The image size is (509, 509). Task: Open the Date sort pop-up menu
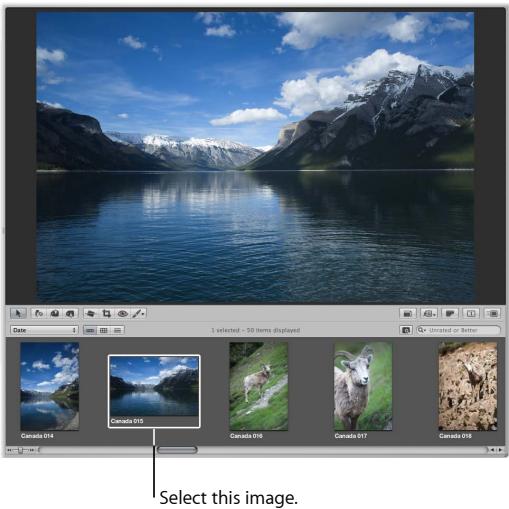coord(44,330)
